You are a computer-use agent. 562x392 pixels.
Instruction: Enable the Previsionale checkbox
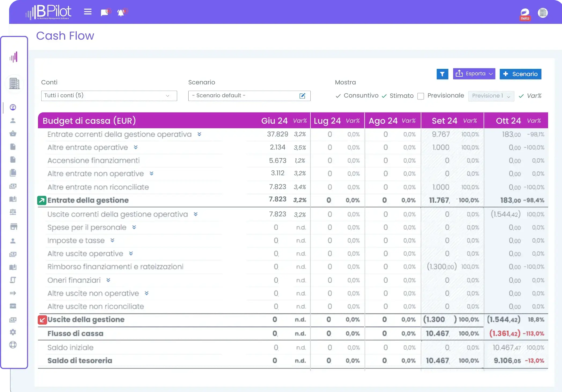pos(421,96)
